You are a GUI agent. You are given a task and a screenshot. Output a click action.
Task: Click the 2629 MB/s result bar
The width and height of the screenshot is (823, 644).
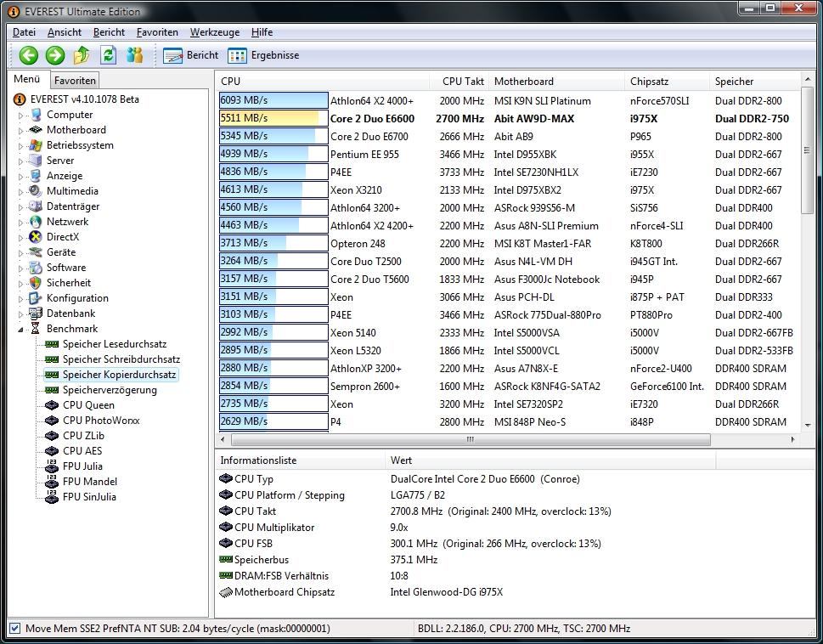pos(273,421)
